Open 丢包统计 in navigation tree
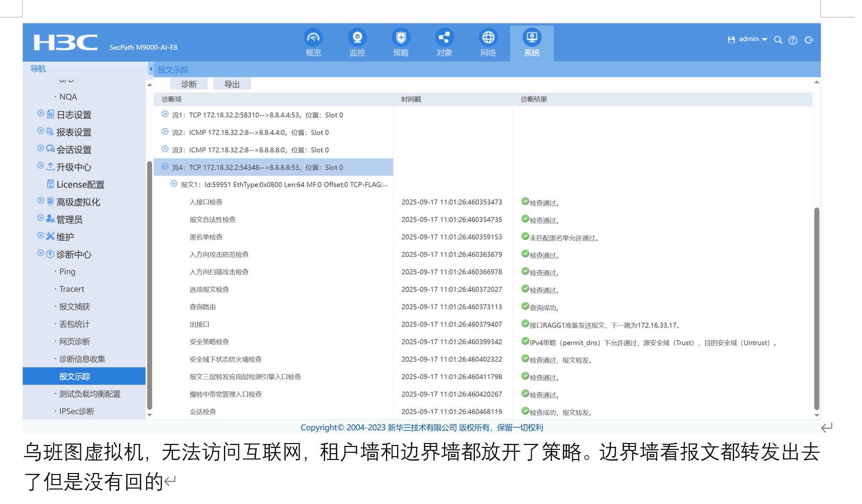 click(x=74, y=324)
